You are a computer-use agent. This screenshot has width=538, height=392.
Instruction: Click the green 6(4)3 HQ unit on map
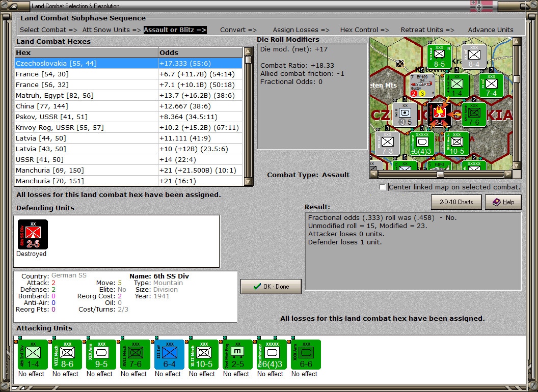point(422,144)
